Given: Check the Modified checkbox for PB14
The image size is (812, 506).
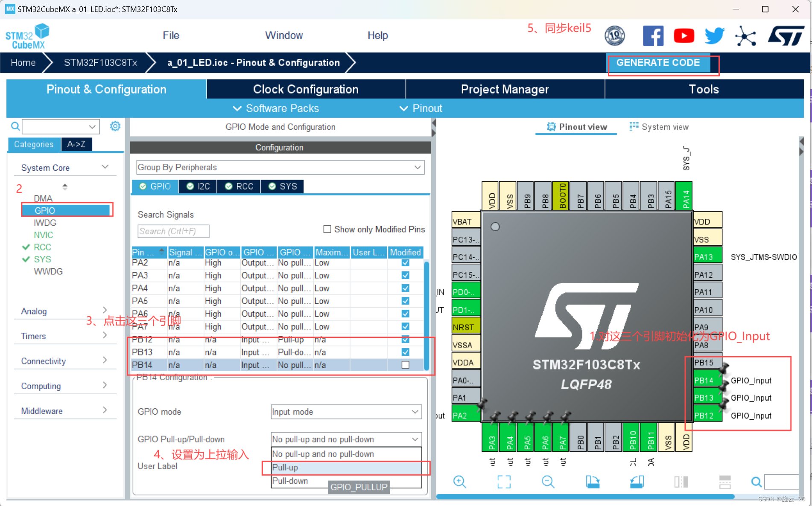Looking at the screenshot, I should (405, 365).
